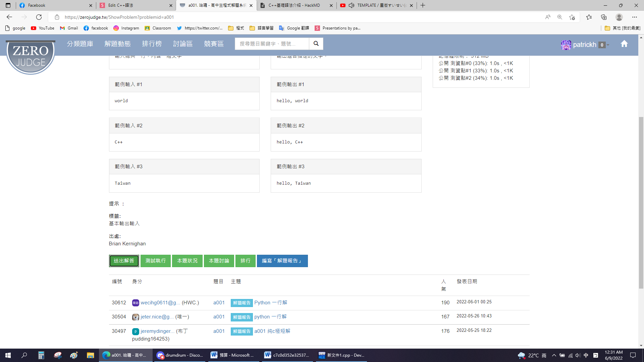Click the Zero Judge logo
Screen dimensions: 644x362
(x=31, y=56)
